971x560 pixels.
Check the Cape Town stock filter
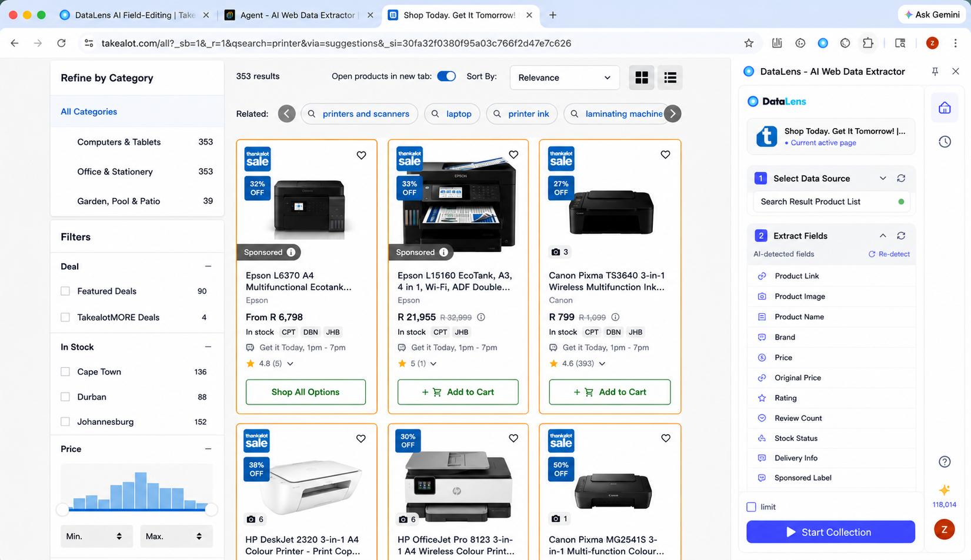tap(65, 372)
